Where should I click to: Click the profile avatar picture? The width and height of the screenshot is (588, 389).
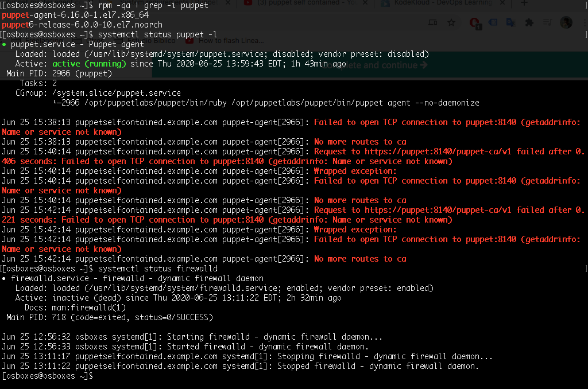click(566, 22)
